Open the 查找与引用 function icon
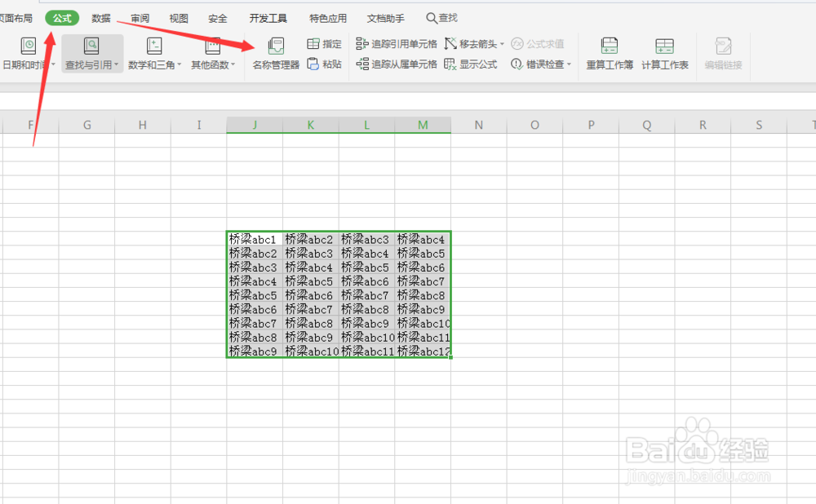The image size is (816, 504). coord(91,46)
